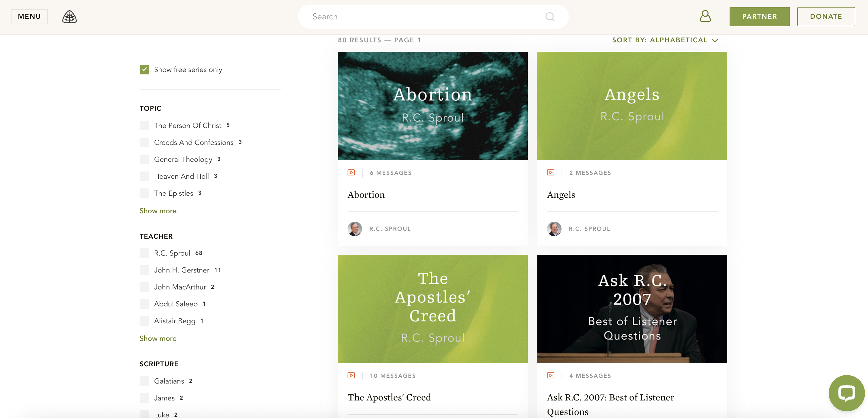The height and width of the screenshot is (418, 868).
Task: Tick the Galatians scripture checkbox
Action: pos(144,381)
